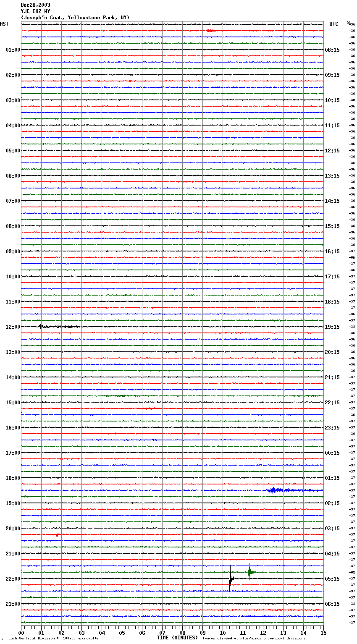This screenshot has height=644, width=357.
Task: Click the 22:15 UTC time label
Action: 332,403
